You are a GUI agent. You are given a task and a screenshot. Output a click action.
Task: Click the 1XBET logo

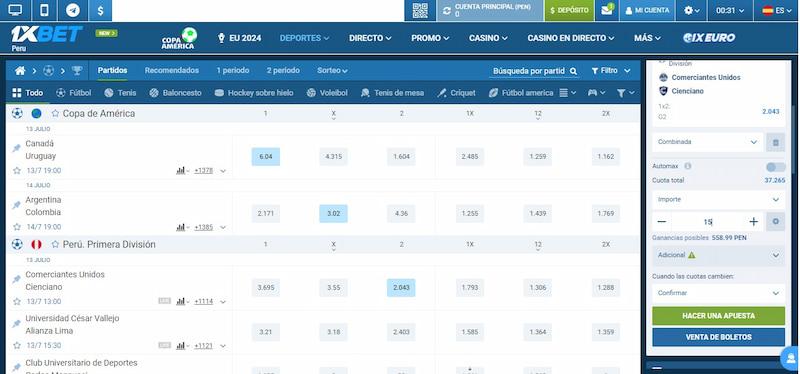(x=46, y=34)
